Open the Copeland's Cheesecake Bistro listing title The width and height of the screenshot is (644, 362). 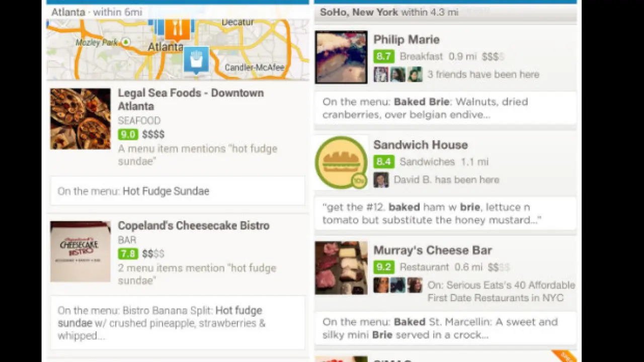194,226
